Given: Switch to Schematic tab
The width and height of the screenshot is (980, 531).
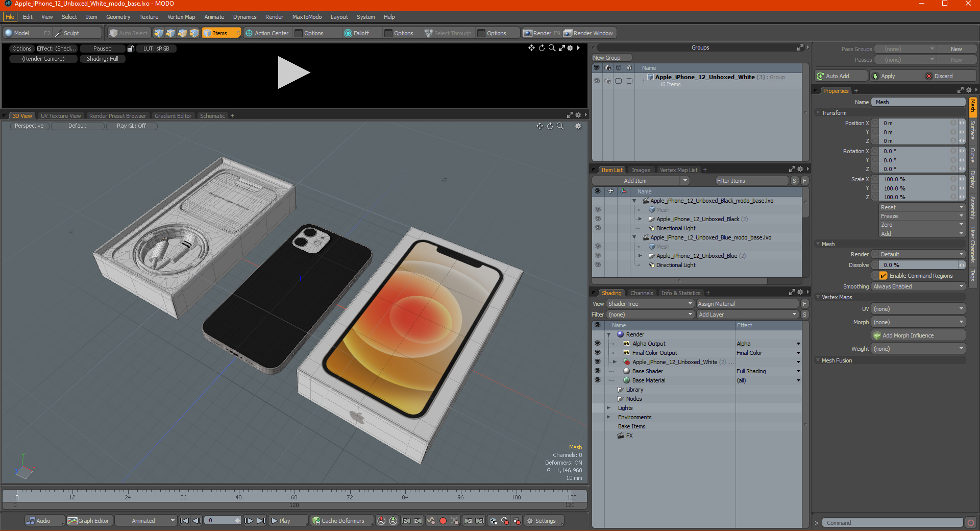Looking at the screenshot, I should [212, 116].
